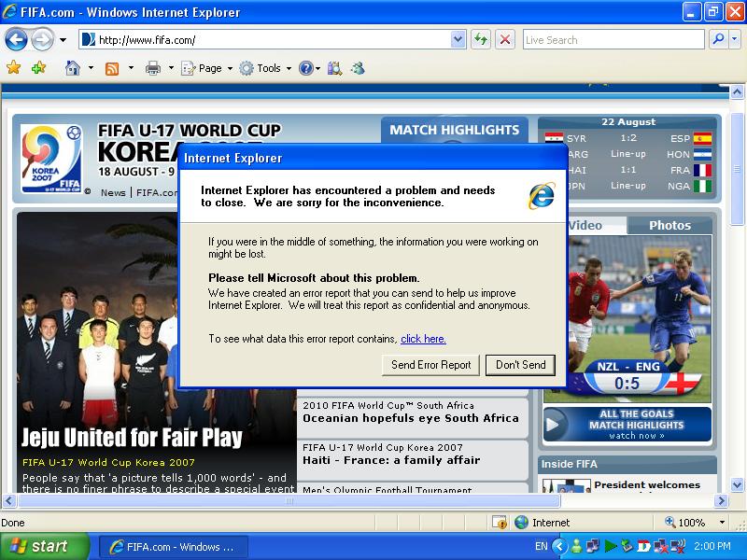Open the Favorites Center star icon
This screenshot has width=747, height=560.
pos(14,67)
